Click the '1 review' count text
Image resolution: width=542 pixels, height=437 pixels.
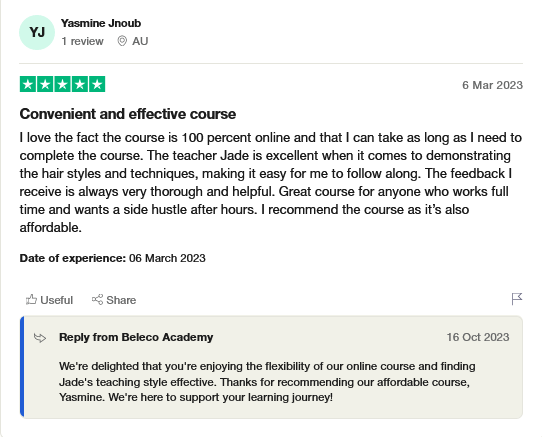pos(82,41)
